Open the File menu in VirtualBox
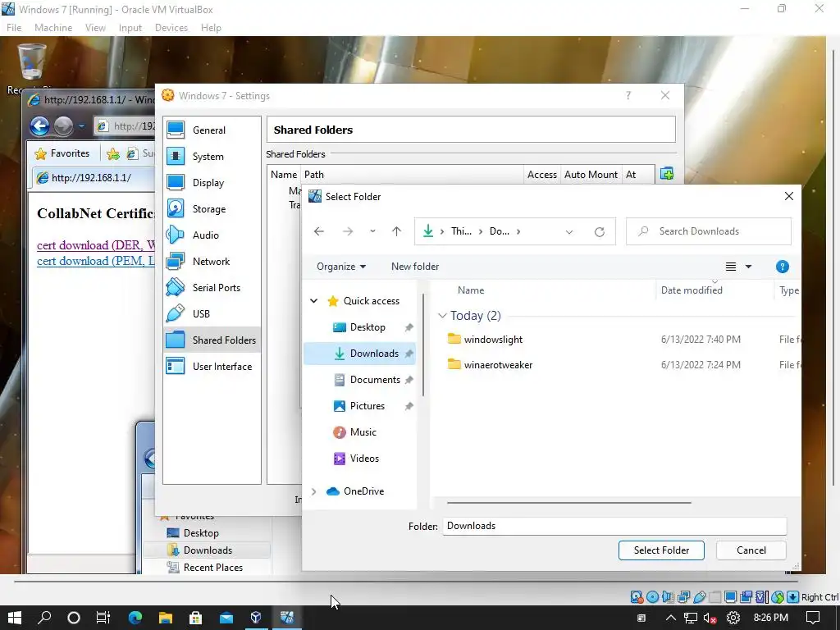840x630 pixels. 14,28
